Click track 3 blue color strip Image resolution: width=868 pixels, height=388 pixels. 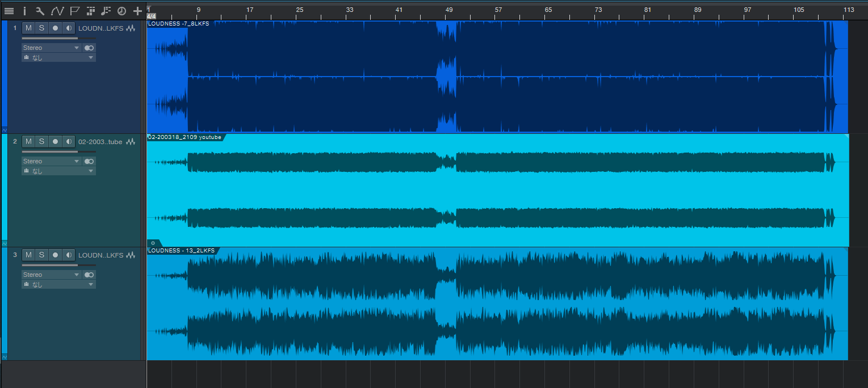click(x=5, y=300)
